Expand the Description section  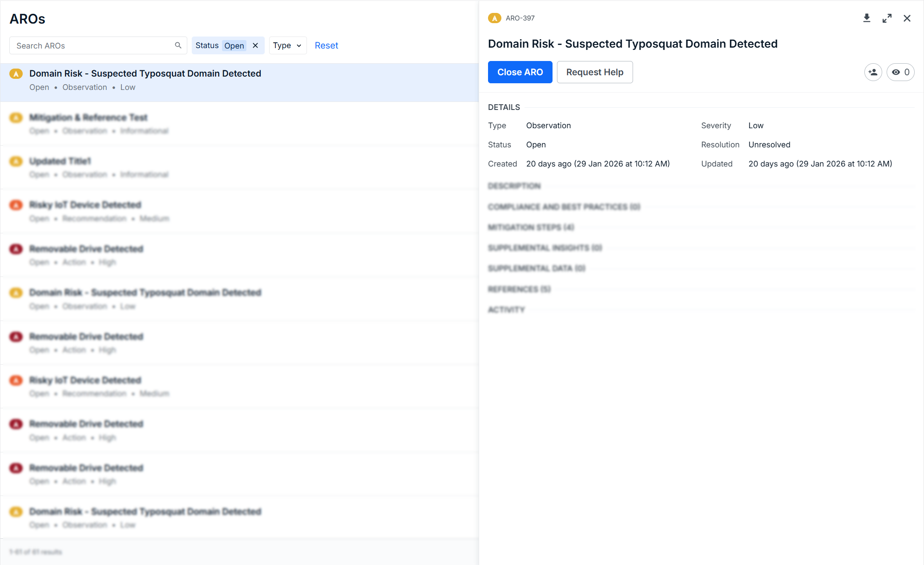514,186
